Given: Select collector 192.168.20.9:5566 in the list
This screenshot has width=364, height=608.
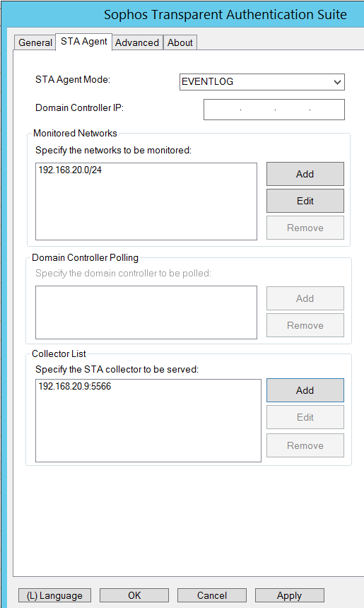Looking at the screenshot, I should point(75,386).
